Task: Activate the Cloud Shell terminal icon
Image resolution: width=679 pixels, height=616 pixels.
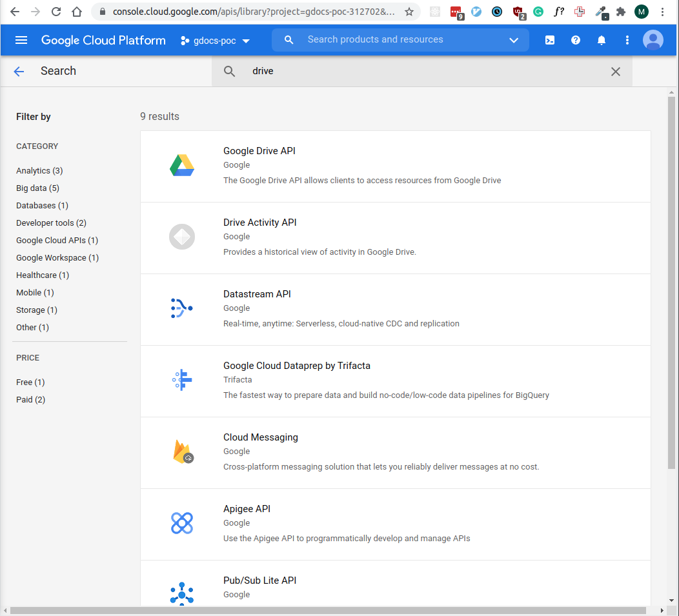Action: click(549, 40)
